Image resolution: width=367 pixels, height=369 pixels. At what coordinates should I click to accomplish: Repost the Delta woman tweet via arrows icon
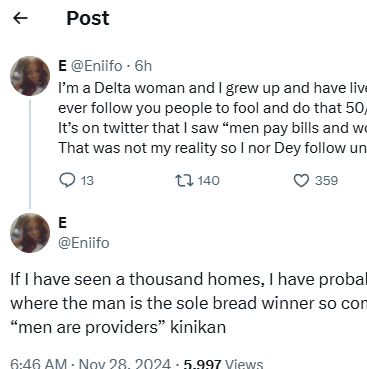click(184, 181)
